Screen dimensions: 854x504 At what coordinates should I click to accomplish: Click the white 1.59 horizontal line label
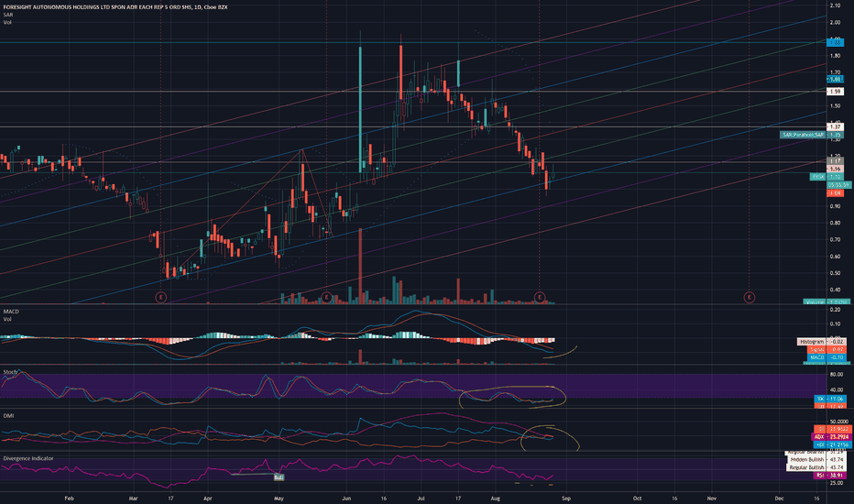pos(835,92)
